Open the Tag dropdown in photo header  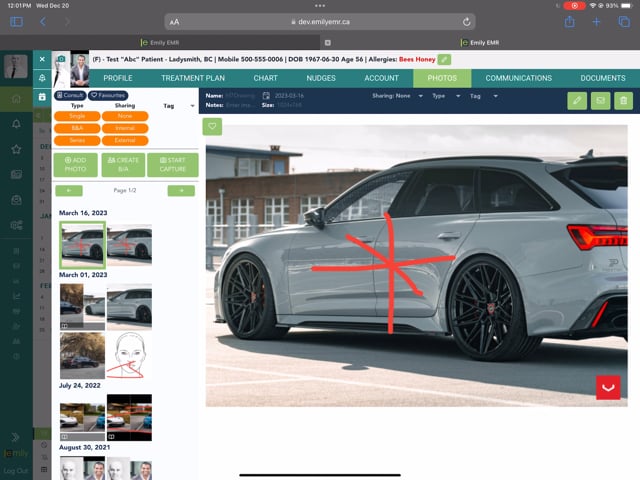(x=484, y=96)
